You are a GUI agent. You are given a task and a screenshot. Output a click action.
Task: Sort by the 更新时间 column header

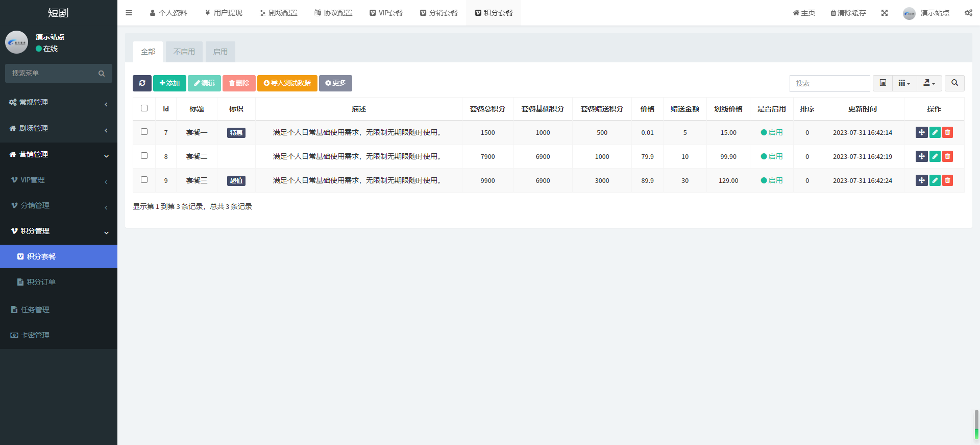pos(863,109)
